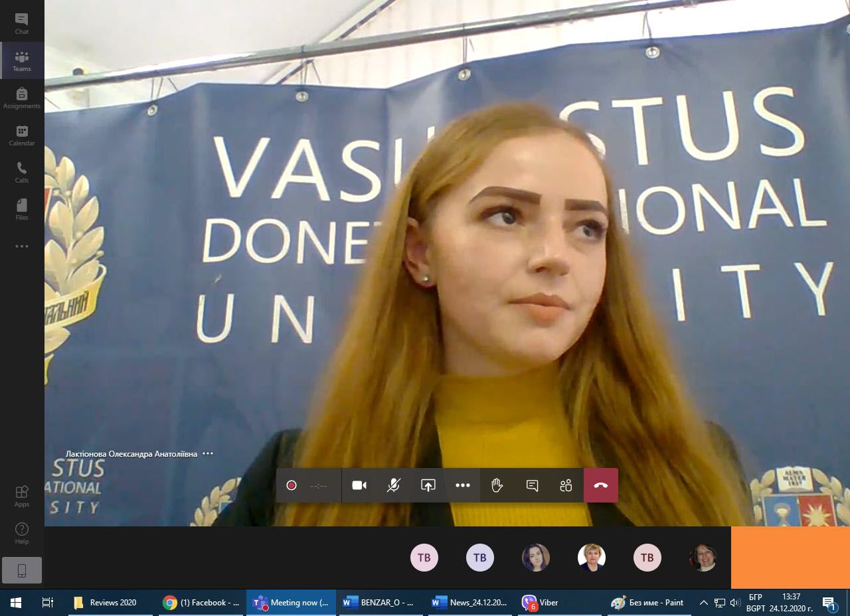Viewport: 850px width, 616px height.
Task: Open the Windows notification center
Action: coord(829,603)
